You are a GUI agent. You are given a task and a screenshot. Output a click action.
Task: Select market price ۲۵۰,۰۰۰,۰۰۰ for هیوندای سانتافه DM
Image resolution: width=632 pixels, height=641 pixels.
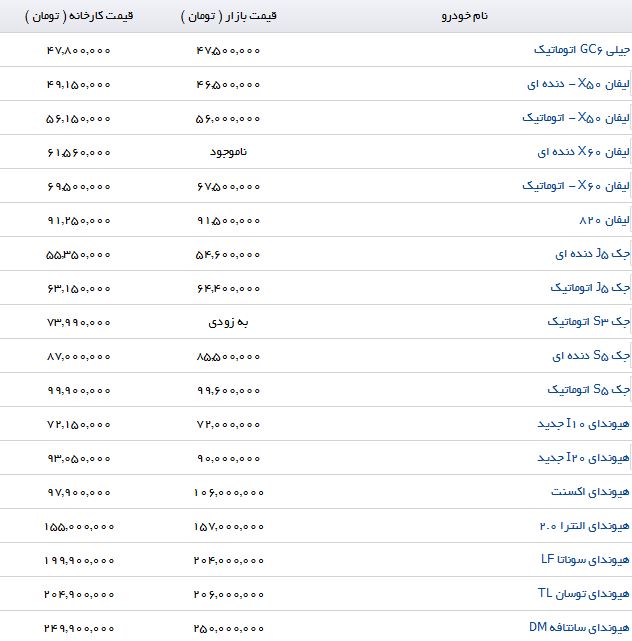229,628
